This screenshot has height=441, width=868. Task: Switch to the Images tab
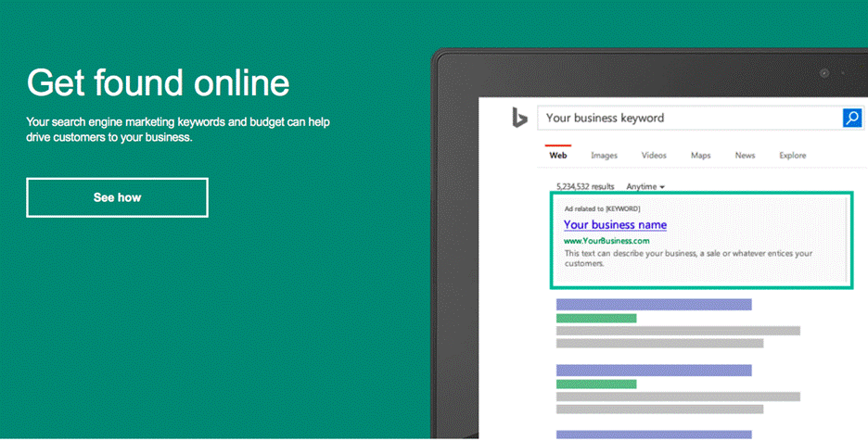604,156
